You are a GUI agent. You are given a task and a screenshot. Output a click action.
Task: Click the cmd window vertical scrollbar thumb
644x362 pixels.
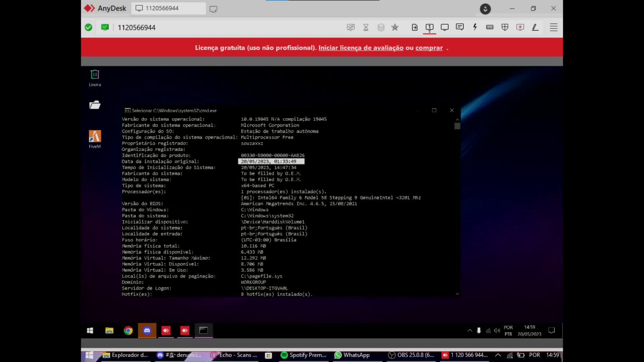pyautogui.click(x=457, y=126)
